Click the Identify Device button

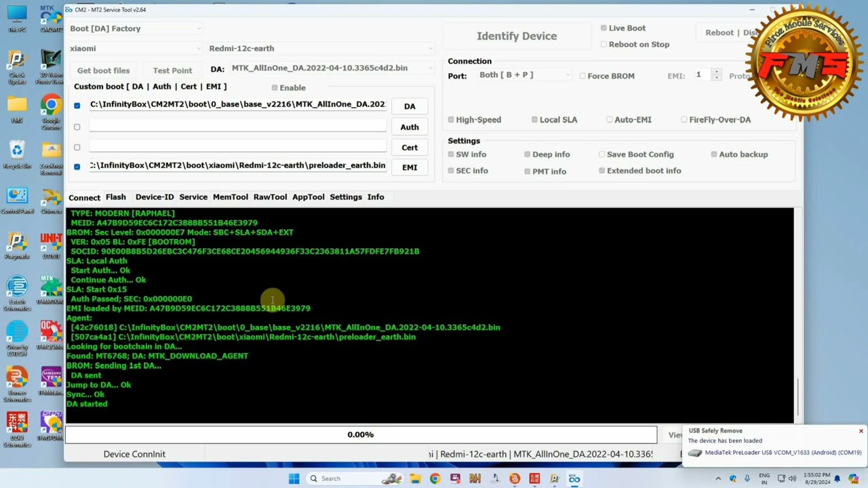coord(517,36)
